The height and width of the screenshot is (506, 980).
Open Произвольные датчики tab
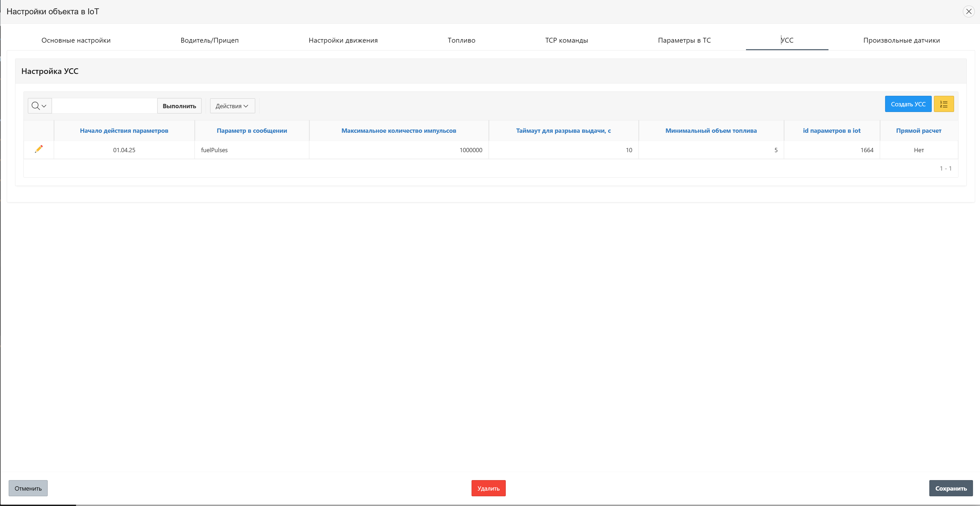901,40
